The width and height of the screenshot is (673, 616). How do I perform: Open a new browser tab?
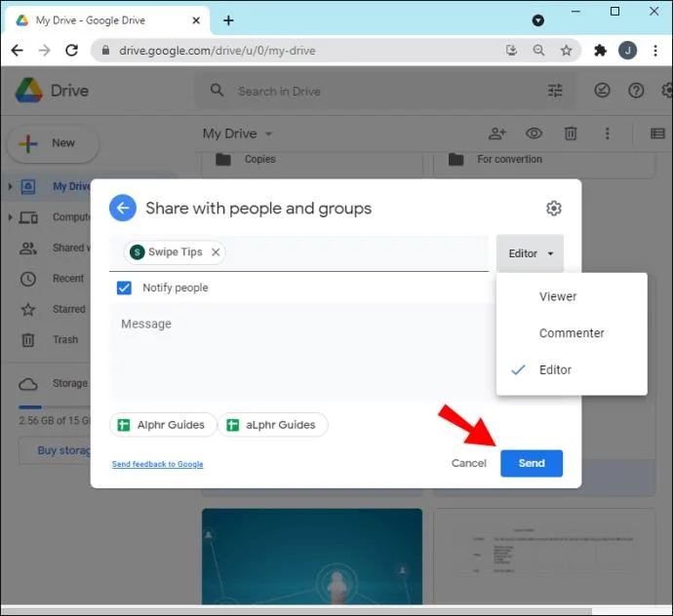coord(229,20)
